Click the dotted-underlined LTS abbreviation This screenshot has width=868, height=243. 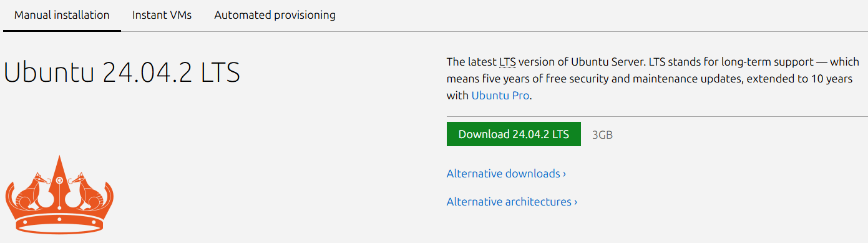pyautogui.click(x=507, y=62)
